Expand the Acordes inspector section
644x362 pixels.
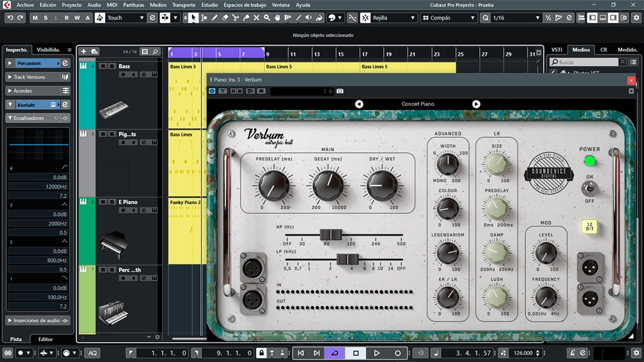[10, 91]
